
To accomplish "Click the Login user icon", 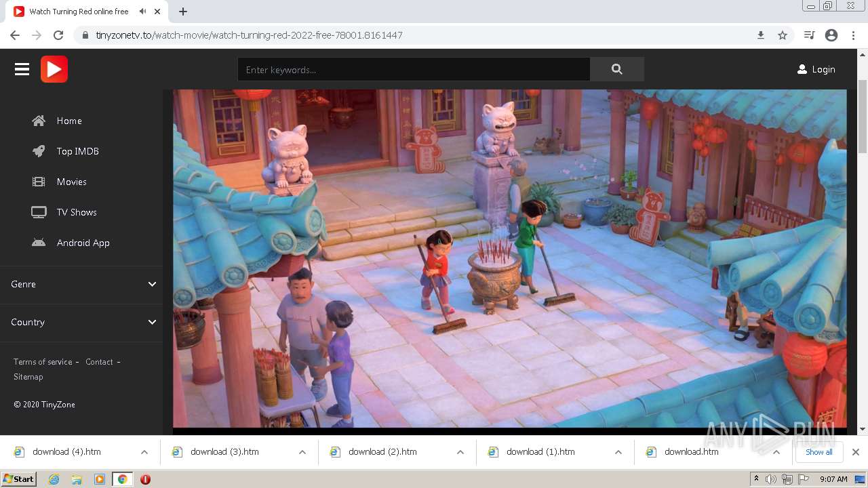I will tap(802, 69).
